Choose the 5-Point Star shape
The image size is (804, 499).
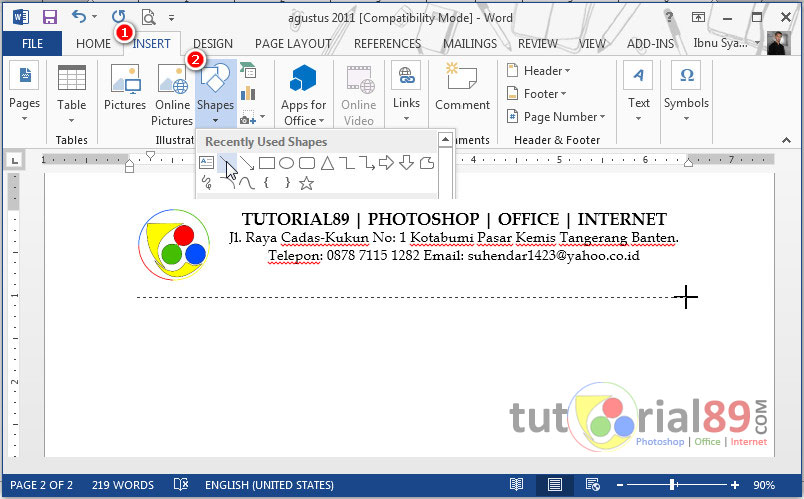pos(307,183)
